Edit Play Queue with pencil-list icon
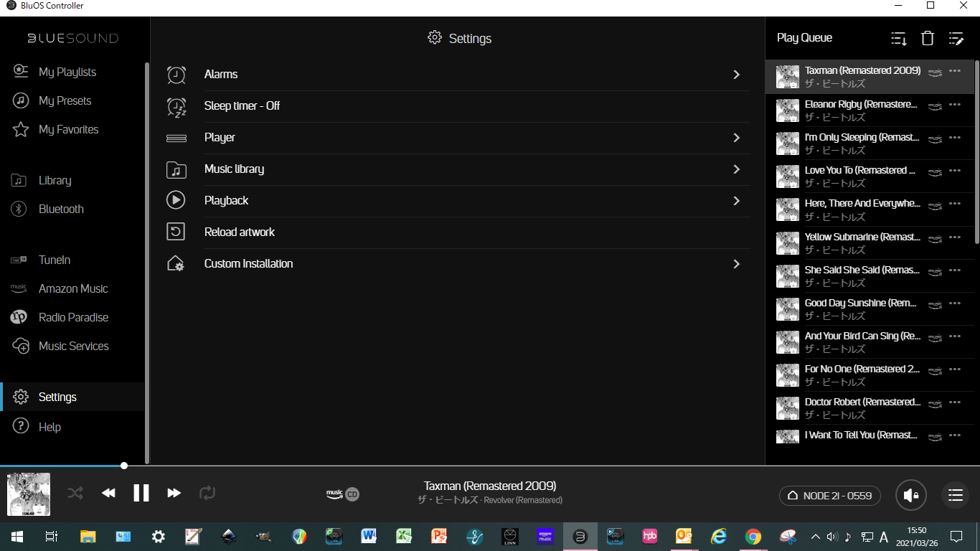This screenshot has height=551, width=980. pyautogui.click(x=956, y=38)
